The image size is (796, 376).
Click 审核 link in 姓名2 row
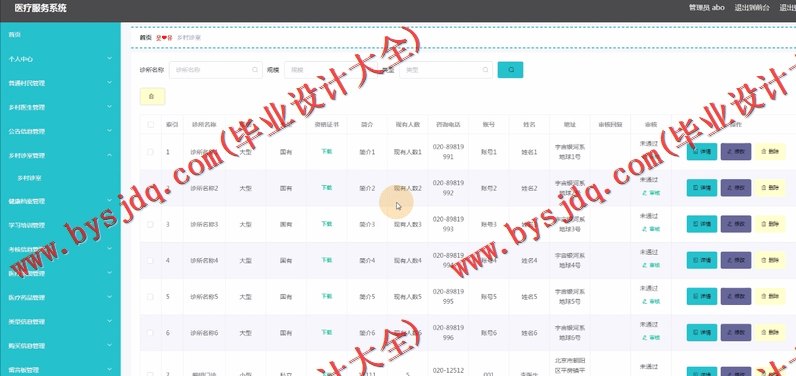(x=651, y=193)
